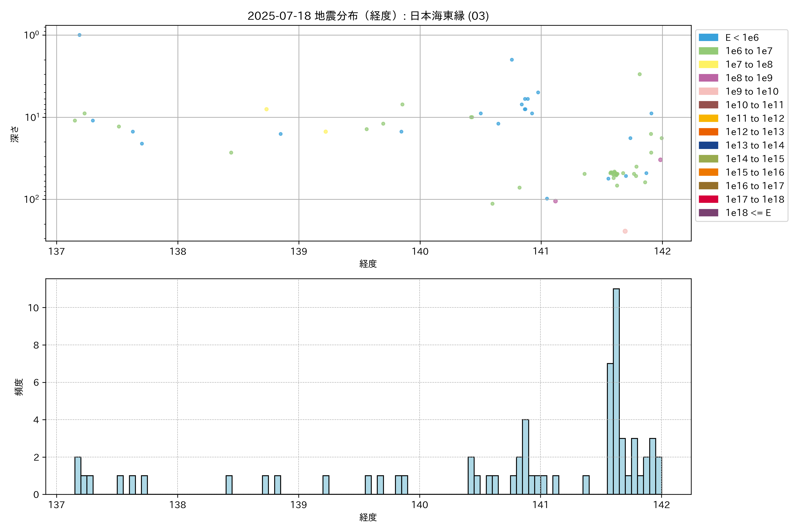Click the 頻度 y-axis label

pyautogui.click(x=19, y=387)
